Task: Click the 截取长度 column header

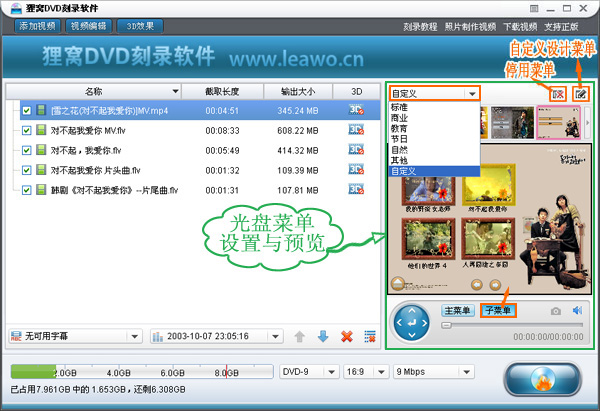Action: point(222,91)
